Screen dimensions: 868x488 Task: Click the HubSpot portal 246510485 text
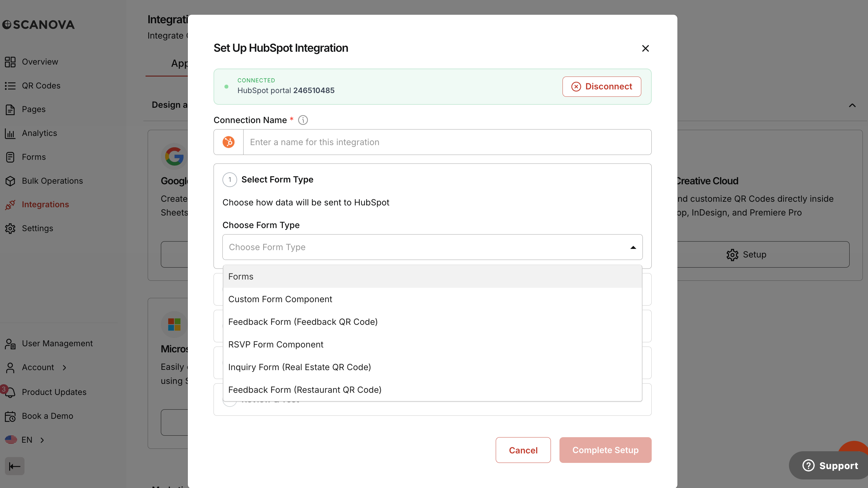point(286,91)
